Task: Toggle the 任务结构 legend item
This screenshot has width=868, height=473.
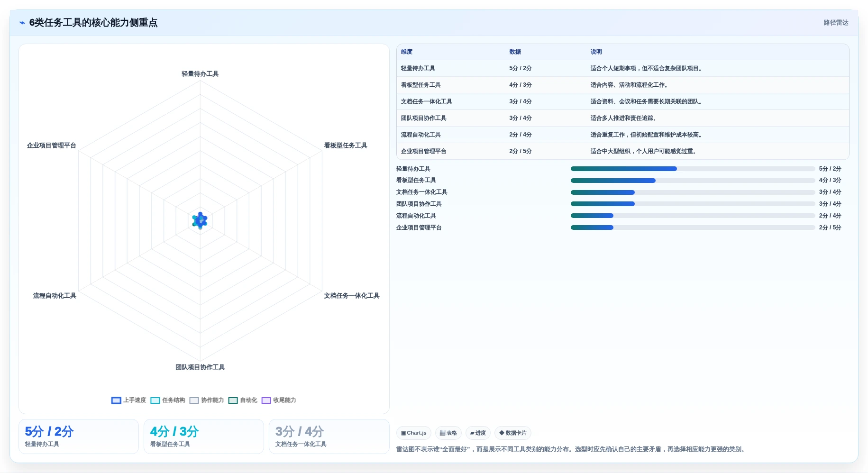Action: (x=168, y=400)
